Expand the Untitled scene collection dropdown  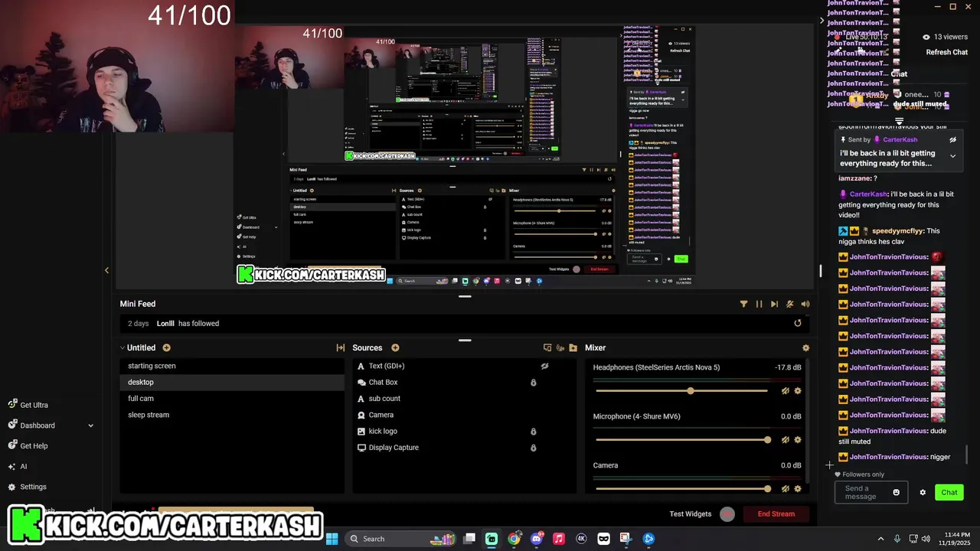point(122,347)
